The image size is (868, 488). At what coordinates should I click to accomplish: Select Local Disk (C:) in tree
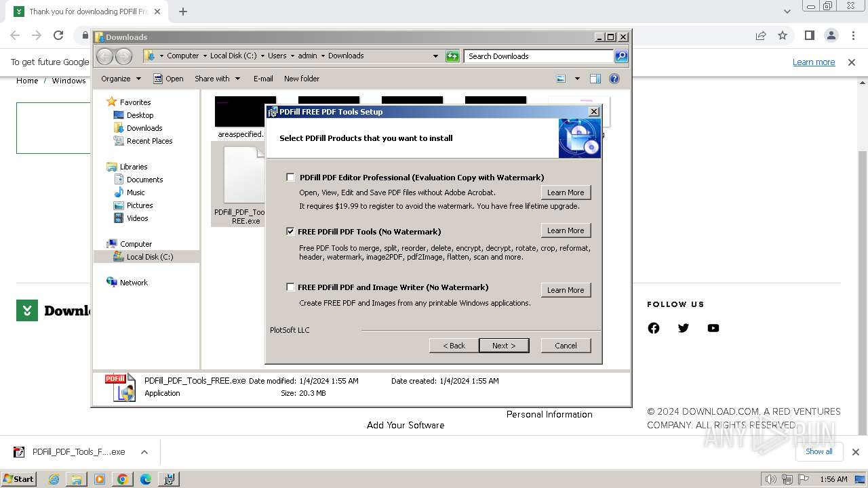point(149,257)
